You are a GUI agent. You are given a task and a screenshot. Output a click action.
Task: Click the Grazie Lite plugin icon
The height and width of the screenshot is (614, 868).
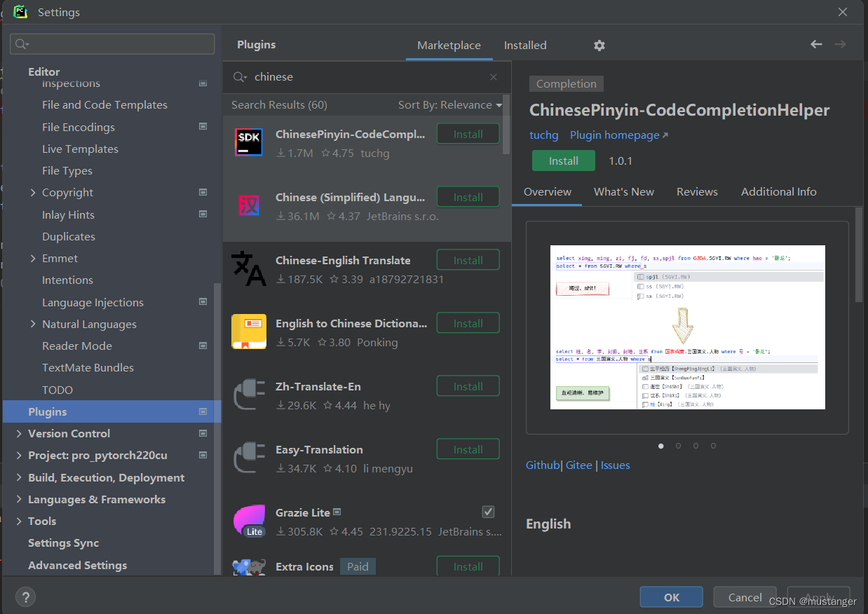coord(249,521)
